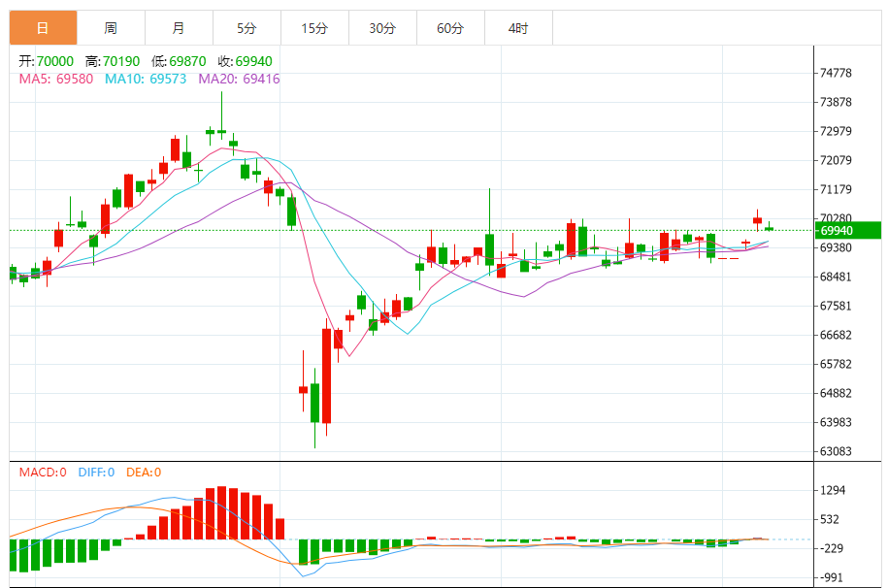Click the 69380 price axis label
Image resolution: width=888 pixels, height=588 pixels.
[x=836, y=247]
